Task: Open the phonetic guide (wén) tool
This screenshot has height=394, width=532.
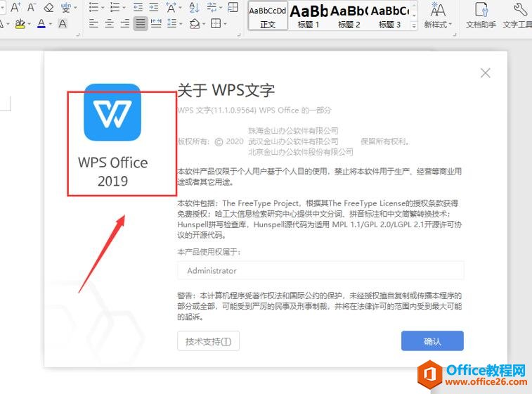Action: click(66, 7)
